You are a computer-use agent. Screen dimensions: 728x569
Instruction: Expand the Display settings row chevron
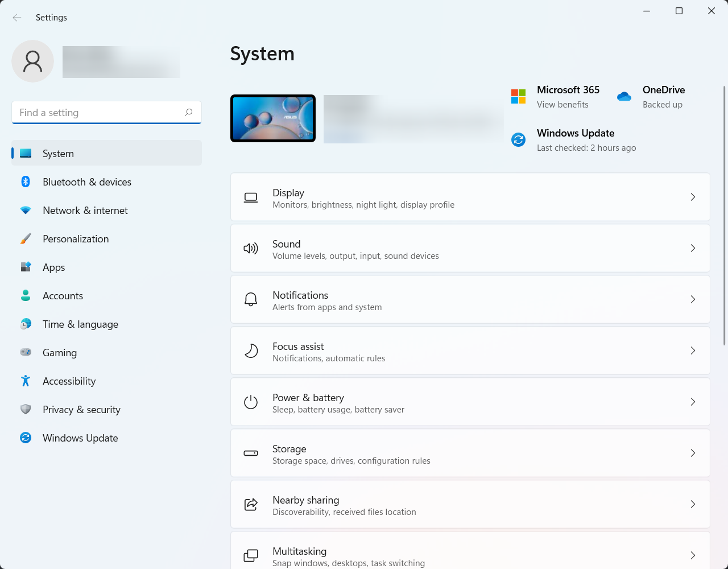(693, 197)
